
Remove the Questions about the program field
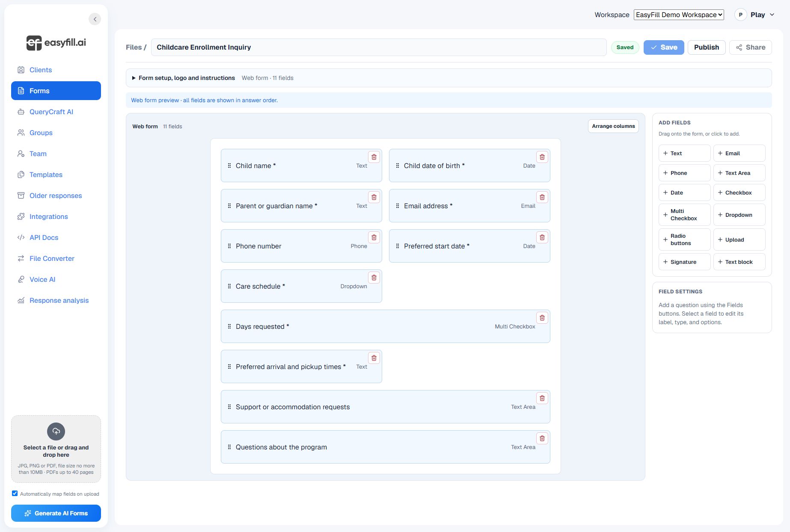(542, 438)
